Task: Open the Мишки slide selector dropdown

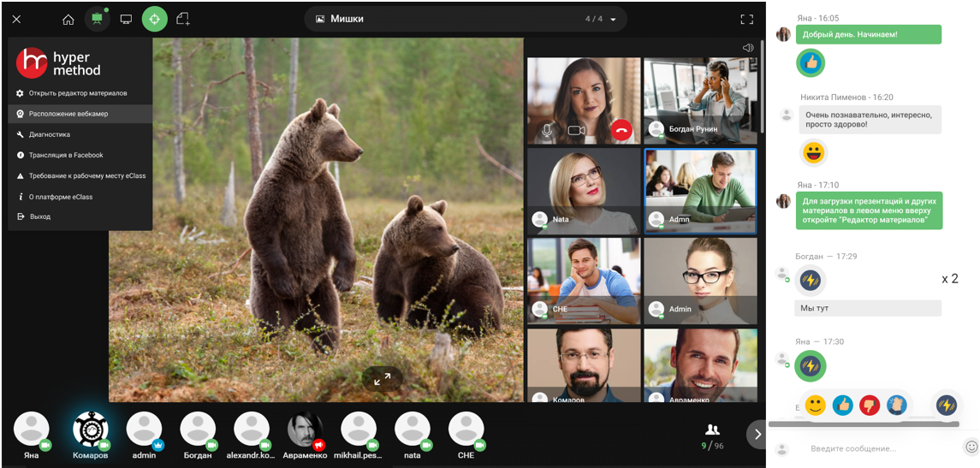Action: (x=466, y=20)
